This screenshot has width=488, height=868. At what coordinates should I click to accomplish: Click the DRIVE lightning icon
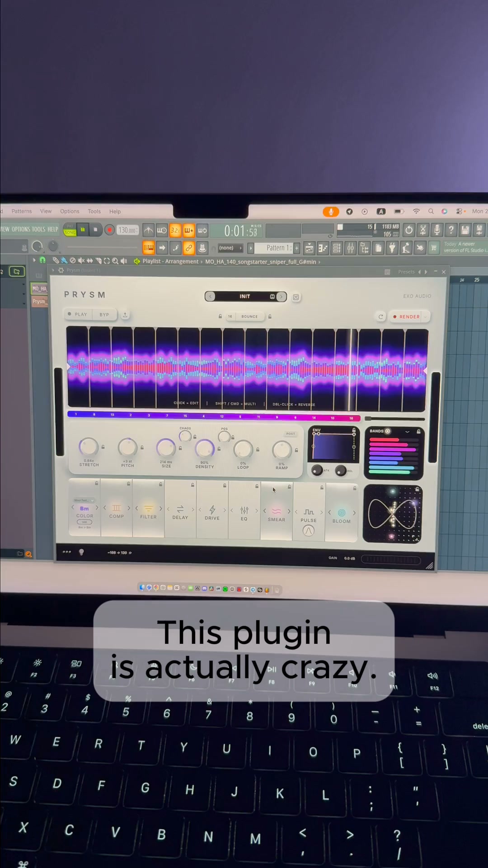tap(212, 509)
